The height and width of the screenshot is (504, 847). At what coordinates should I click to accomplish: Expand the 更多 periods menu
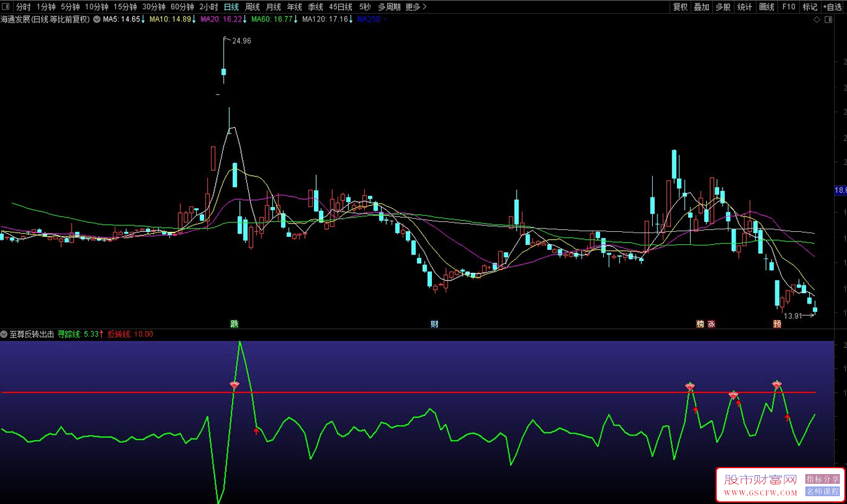(x=416, y=7)
